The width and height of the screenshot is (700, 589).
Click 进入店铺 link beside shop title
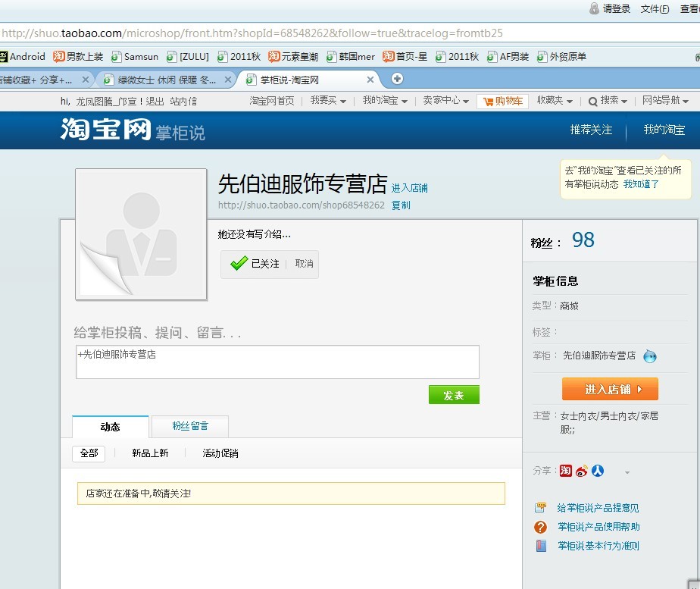409,188
